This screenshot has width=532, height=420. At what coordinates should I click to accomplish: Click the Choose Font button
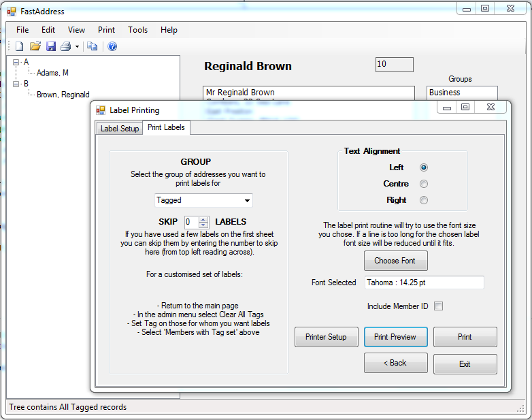pyautogui.click(x=395, y=261)
